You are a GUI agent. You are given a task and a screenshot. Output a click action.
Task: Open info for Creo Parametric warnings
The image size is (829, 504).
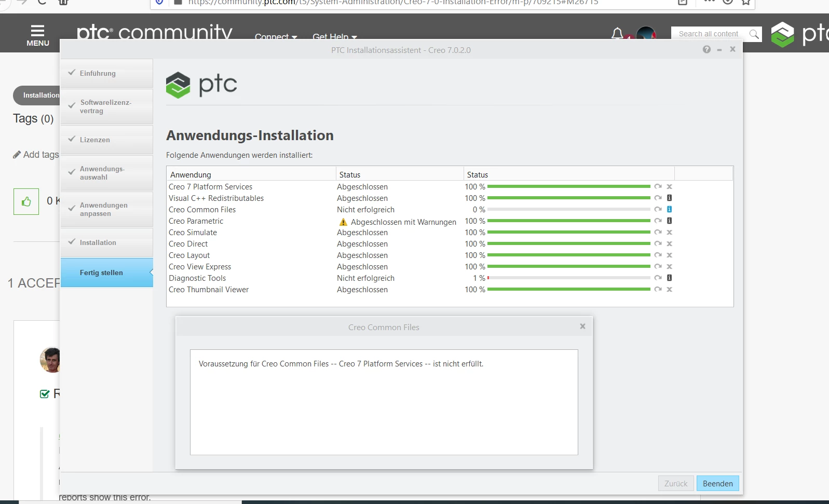tap(669, 221)
